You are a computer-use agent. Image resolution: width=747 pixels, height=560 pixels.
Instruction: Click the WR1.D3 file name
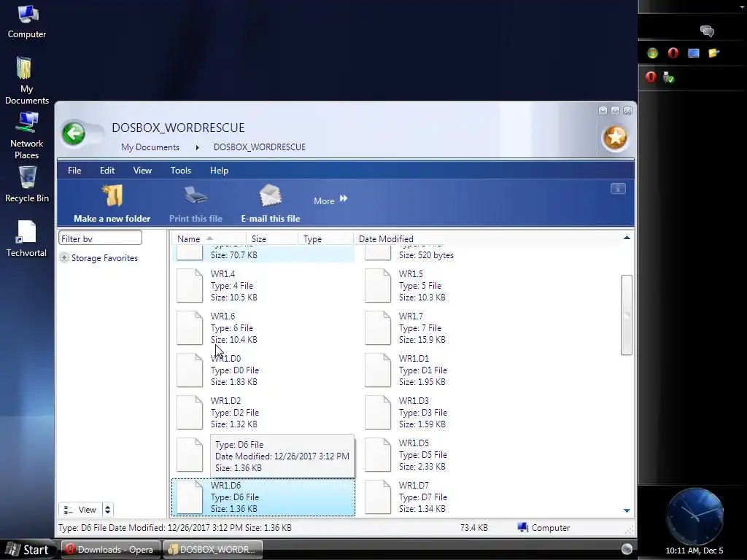pyautogui.click(x=414, y=400)
